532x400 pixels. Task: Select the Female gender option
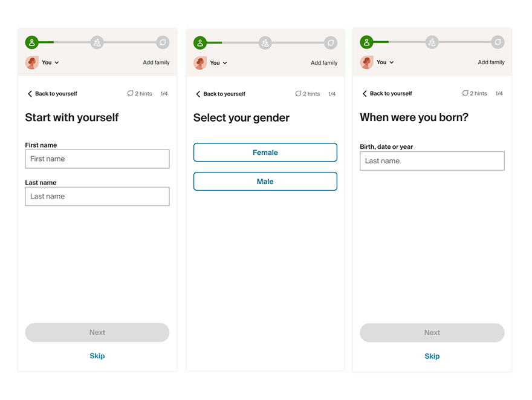(x=265, y=152)
